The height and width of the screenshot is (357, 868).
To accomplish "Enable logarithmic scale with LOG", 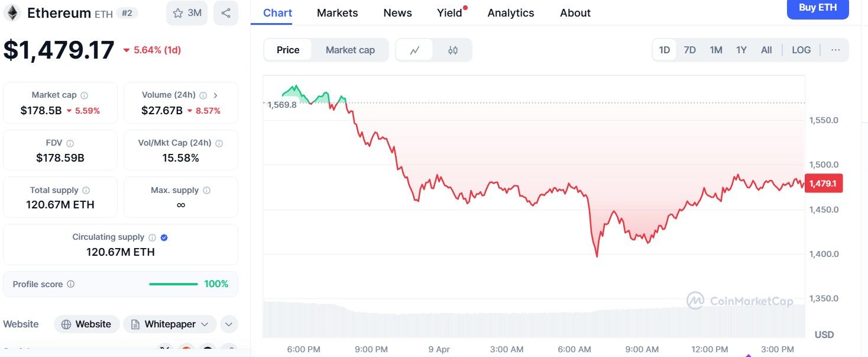I will 801,50.
